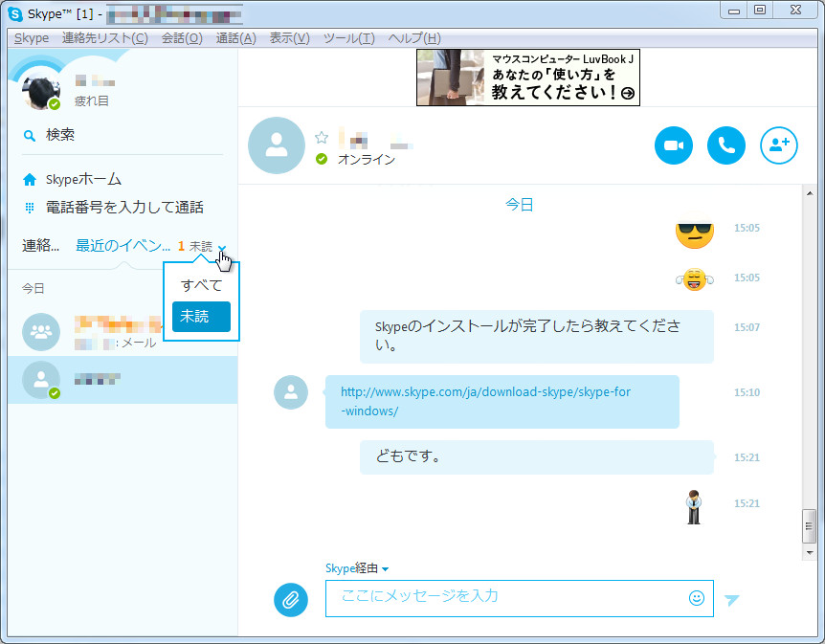This screenshot has height=644, width=825.
Task: Click the LuvBook 教えてください ad banner
Action: [527, 78]
